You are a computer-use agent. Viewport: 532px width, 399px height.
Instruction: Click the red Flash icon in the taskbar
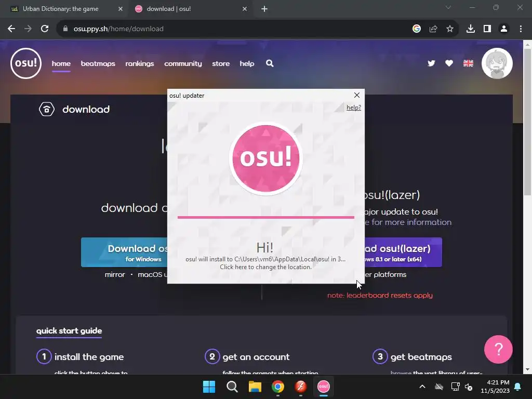click(301, 387)
